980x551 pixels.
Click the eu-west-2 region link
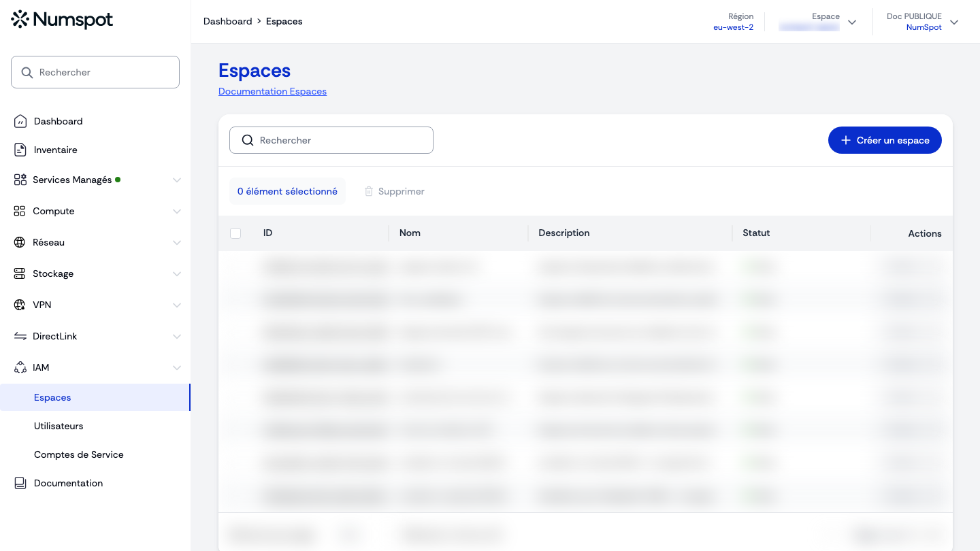point(733,27)
